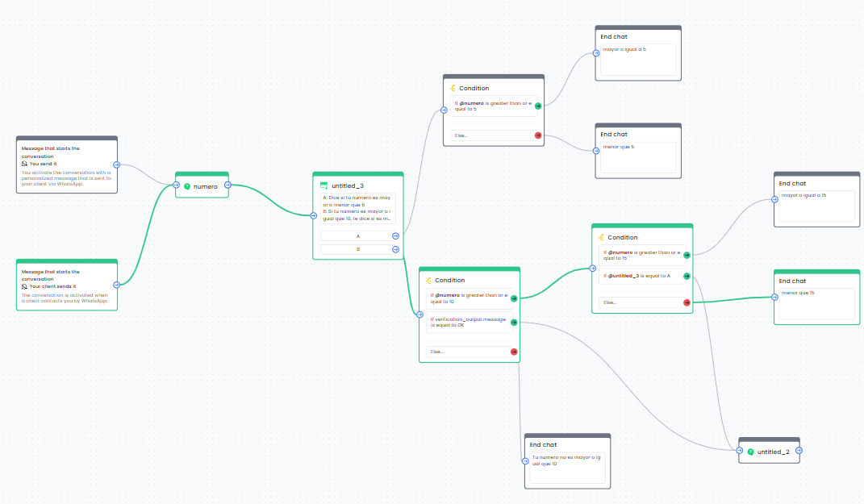864x504 pixels.
Task: Click the green question bubble icon on the numero node
Action: [x=186, y=186]
